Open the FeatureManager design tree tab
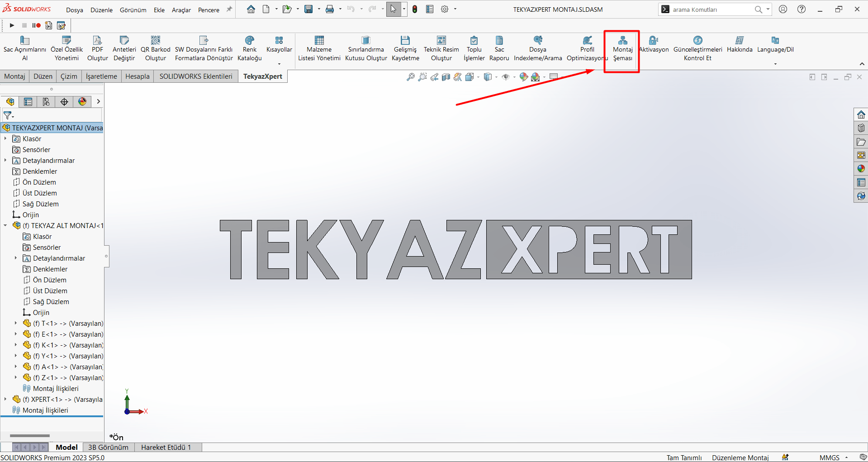This screenshot has width=868, height=462. click(x=10, y=101)
